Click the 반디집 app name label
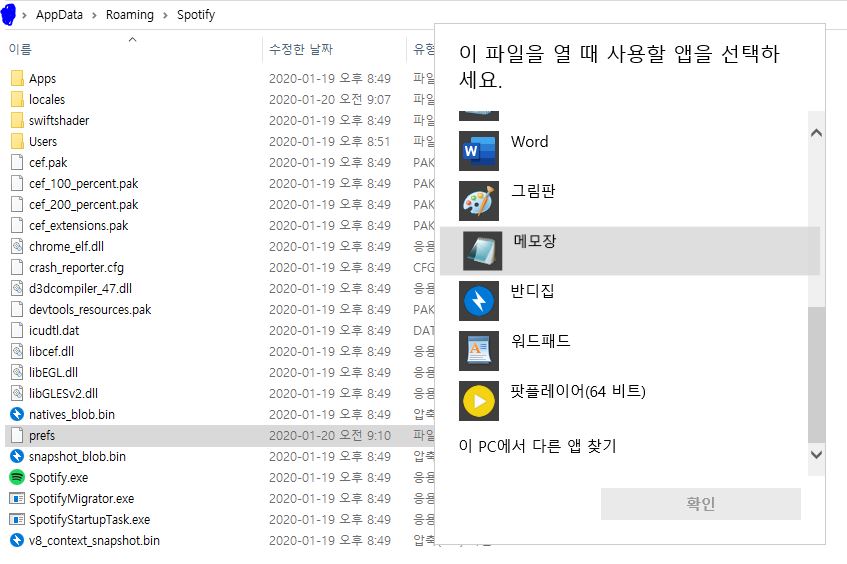 532,291
